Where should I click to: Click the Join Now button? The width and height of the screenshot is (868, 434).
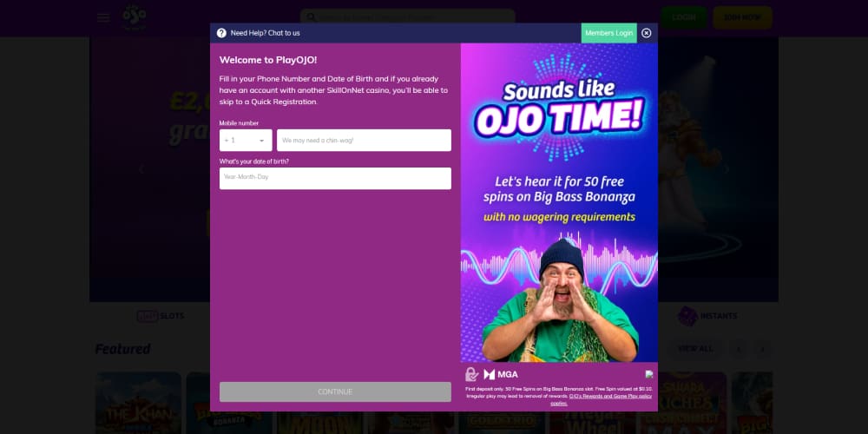click(x=741, y=17)
